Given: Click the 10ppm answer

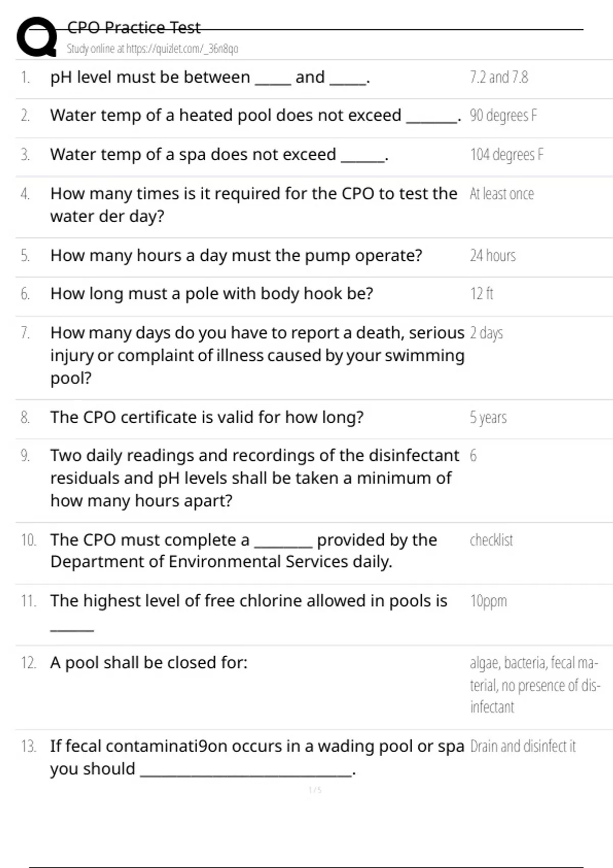Looking at the screenshot, I should 488,601.
